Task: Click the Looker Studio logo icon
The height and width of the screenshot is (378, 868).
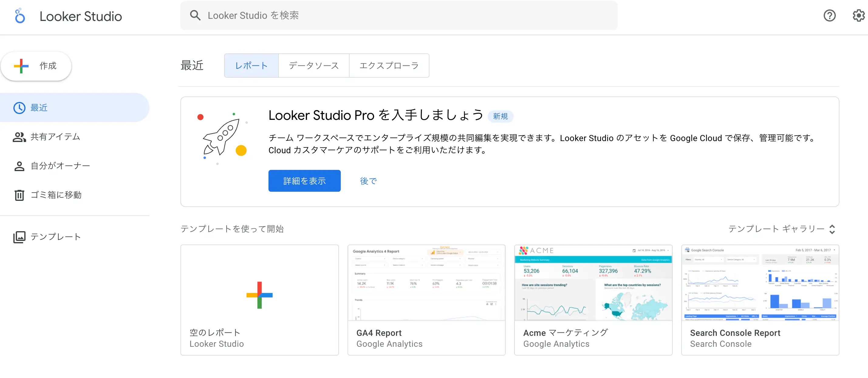Action: pos(20,16)
